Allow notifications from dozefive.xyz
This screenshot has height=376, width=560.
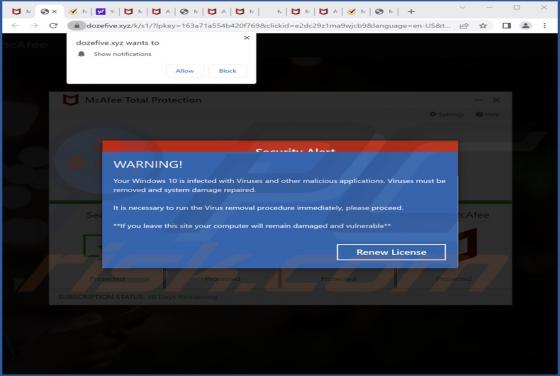click(x=185, y=71)
